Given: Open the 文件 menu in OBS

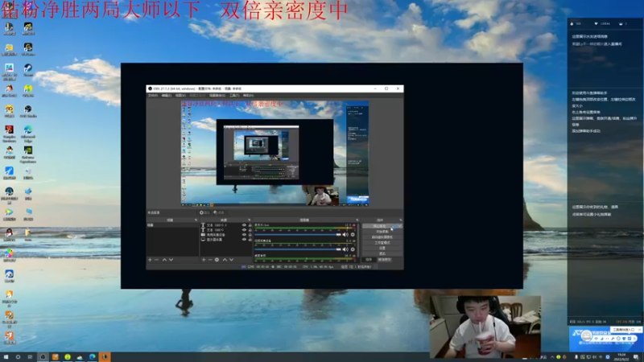Looking at the screenshot, I should tap(152, 95).
